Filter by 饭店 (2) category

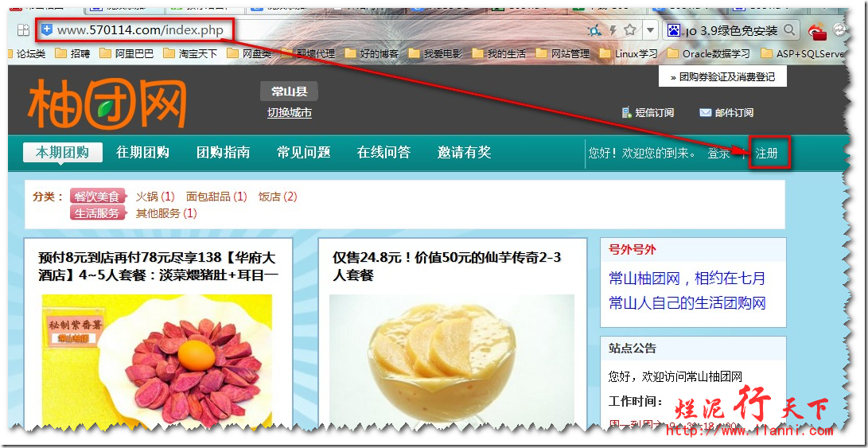[278, 197]
